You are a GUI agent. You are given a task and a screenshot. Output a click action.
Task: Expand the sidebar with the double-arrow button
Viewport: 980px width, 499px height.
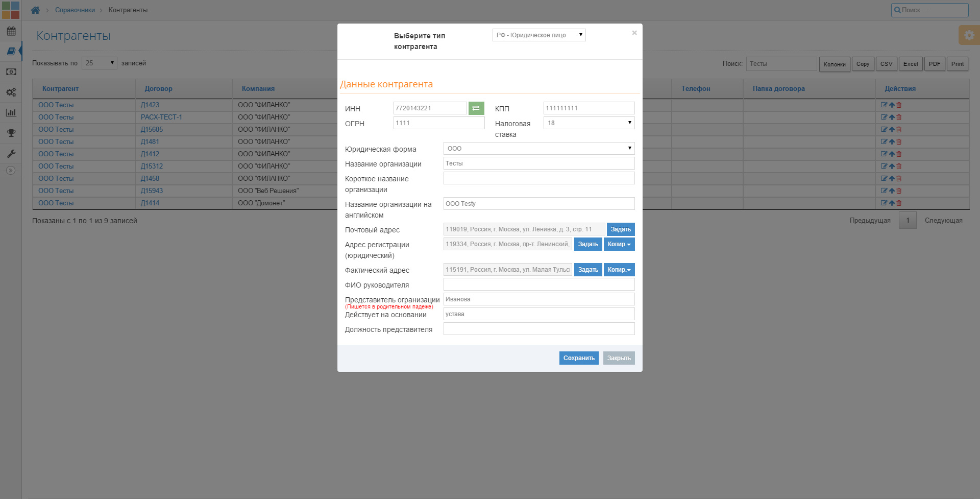coord(11,171)
